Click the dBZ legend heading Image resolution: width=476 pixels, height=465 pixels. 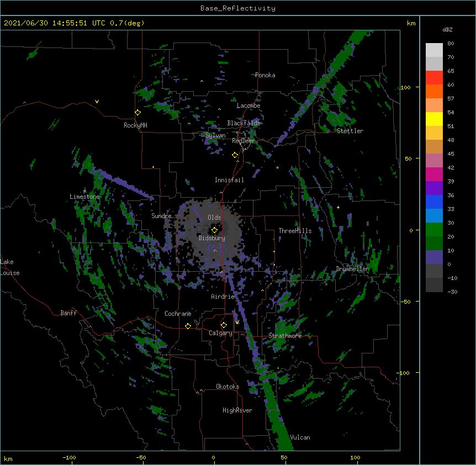[x=447, y=29]
